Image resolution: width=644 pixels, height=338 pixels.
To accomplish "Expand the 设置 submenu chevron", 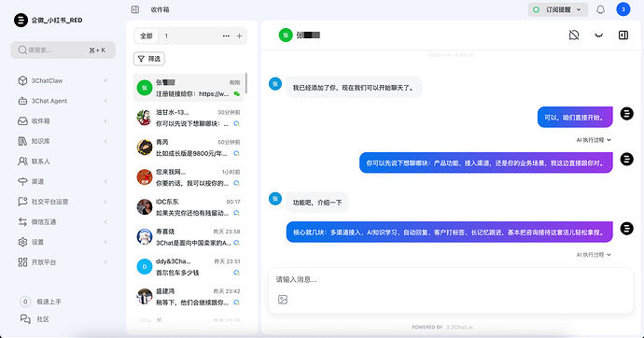I will 106,242.
